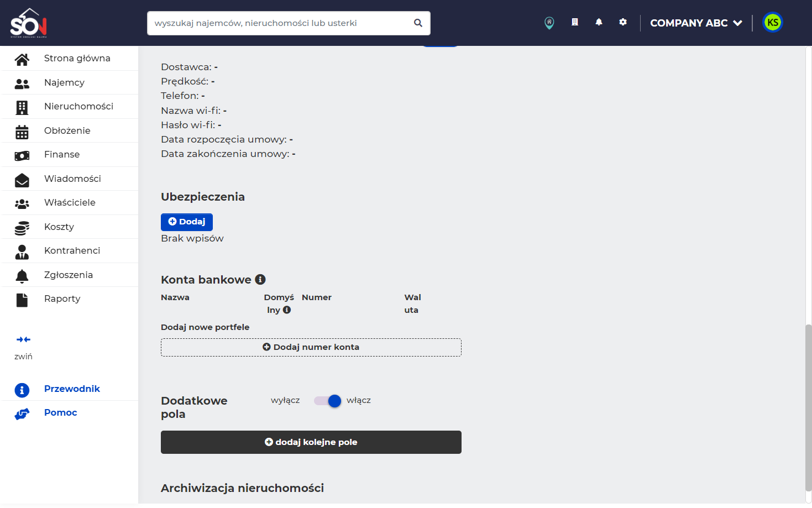Image resolution: width=812 pixels, height=508 pixels.
Task: Click the Finanse banknote icon
Action: click(22, 156)
